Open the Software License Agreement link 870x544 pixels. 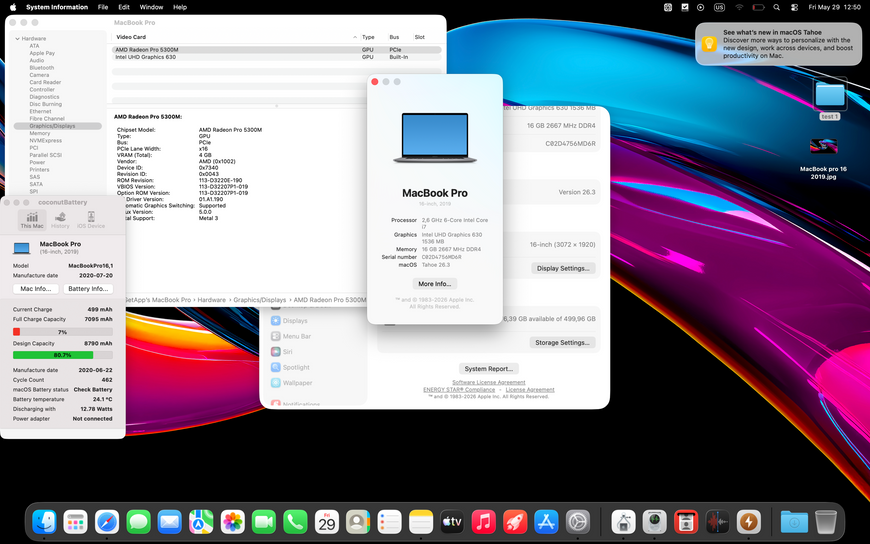[488, 382]
